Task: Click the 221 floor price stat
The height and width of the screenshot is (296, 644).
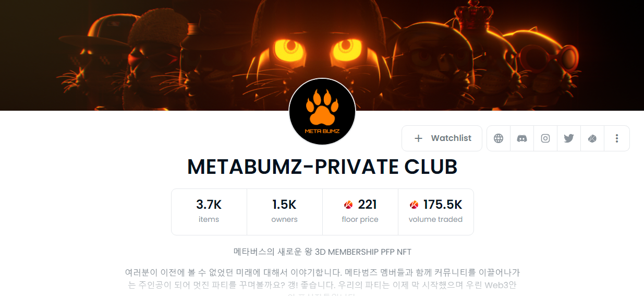Action: 360,212
